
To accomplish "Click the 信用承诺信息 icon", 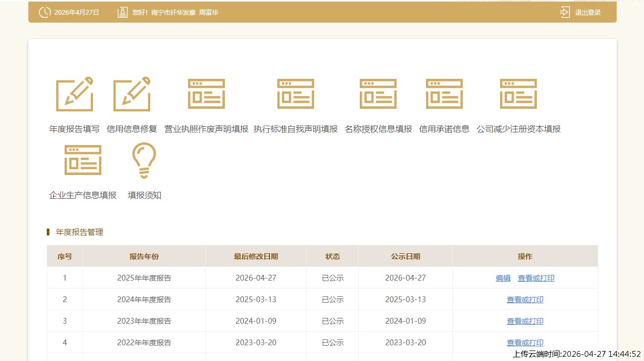I will tap(444, 94).
